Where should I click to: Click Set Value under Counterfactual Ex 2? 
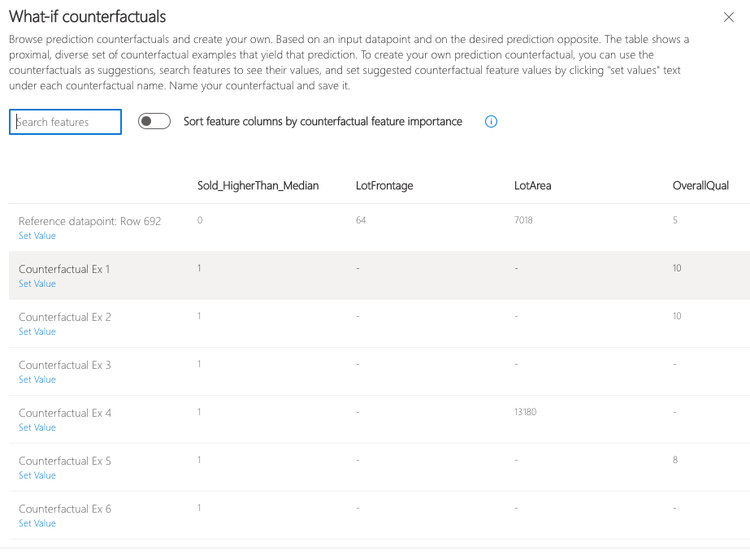37,332
